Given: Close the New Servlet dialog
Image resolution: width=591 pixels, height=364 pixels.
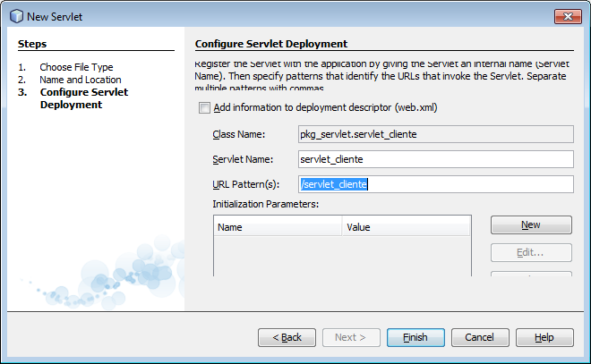Looking at the screenshot, I should click(x=567, y=15).
